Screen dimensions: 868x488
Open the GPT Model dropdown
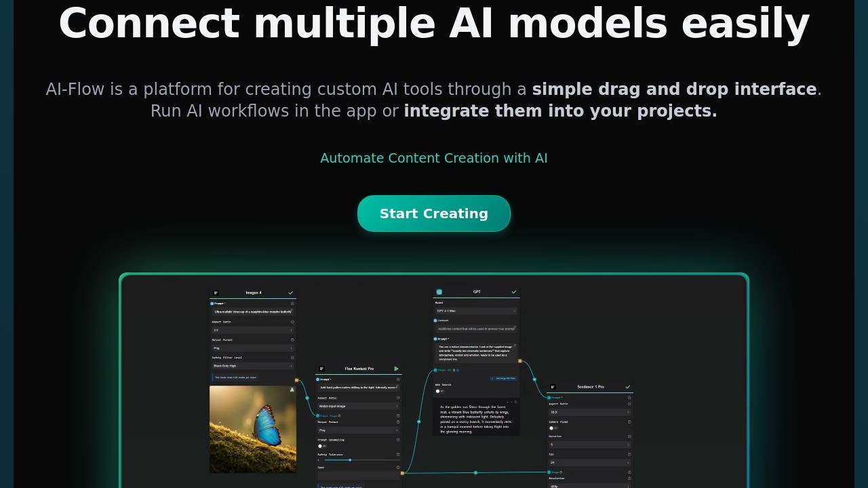coord(476,310)
